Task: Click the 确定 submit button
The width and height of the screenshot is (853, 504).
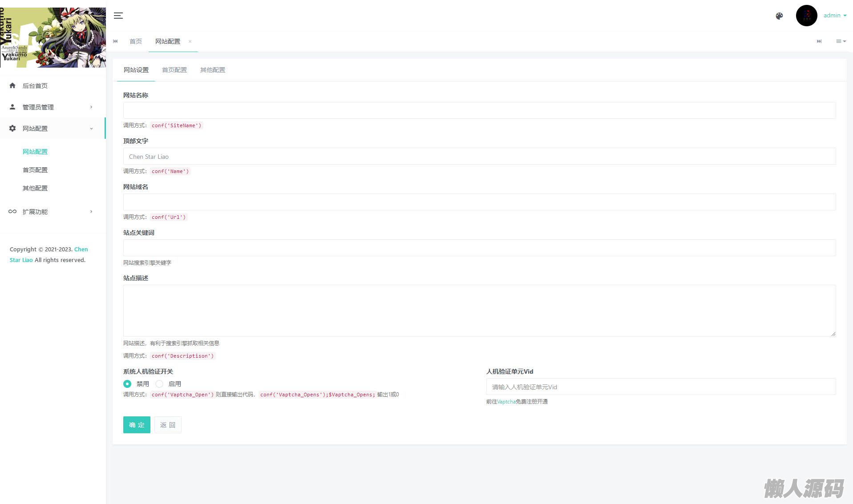Action: tap(137, 425)
